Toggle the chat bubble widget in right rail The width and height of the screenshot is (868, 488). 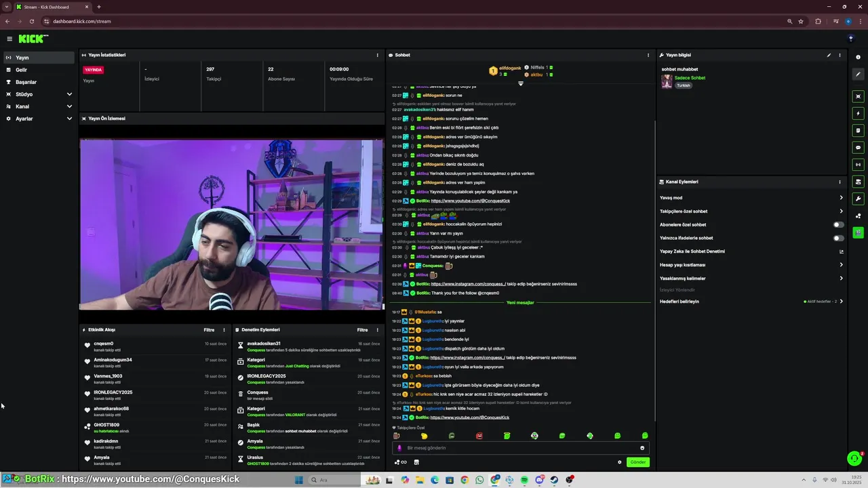tap(859, 147)
